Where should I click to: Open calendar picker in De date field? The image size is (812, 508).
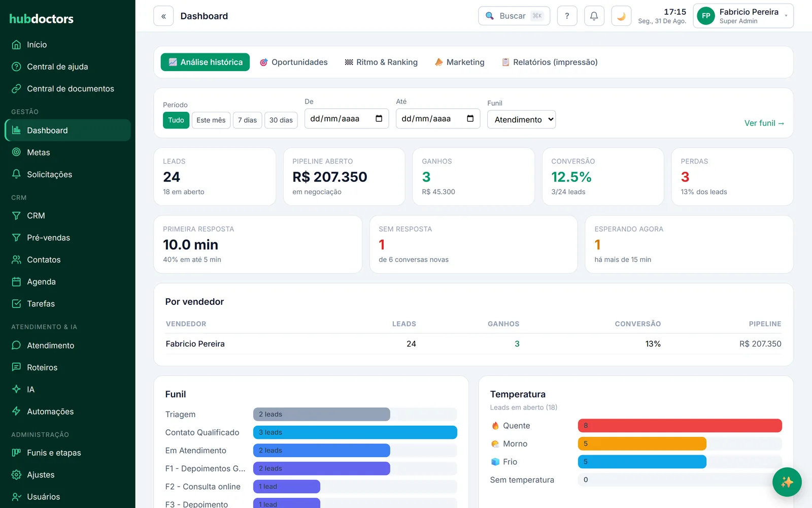pyautogui.click(x=379, y=118)
